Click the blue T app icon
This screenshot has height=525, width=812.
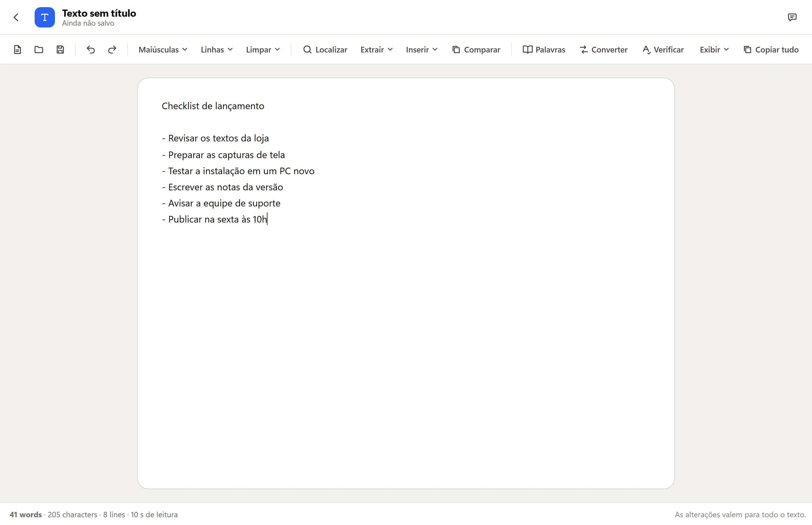click(x=45, y=17)
